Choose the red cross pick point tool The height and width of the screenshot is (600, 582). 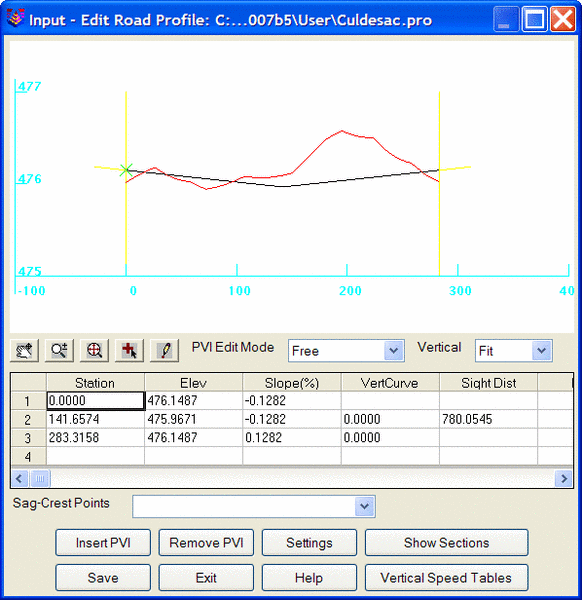pos(129,351)
